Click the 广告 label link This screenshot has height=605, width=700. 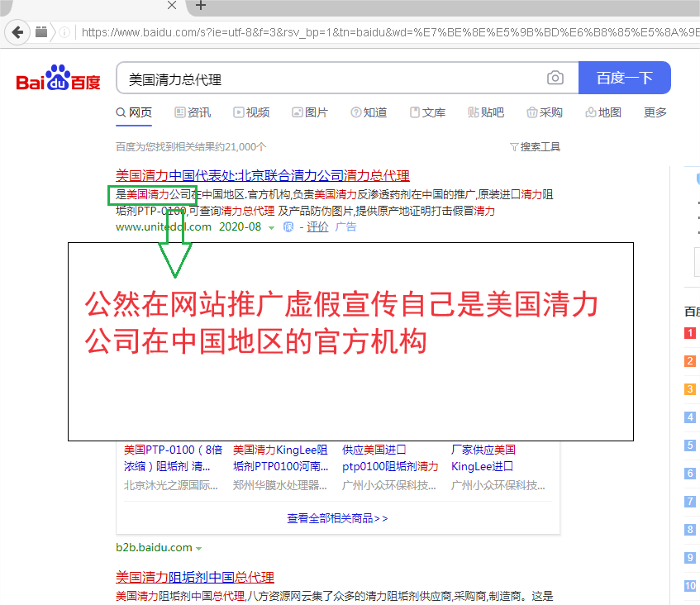[x=346, y=227]
